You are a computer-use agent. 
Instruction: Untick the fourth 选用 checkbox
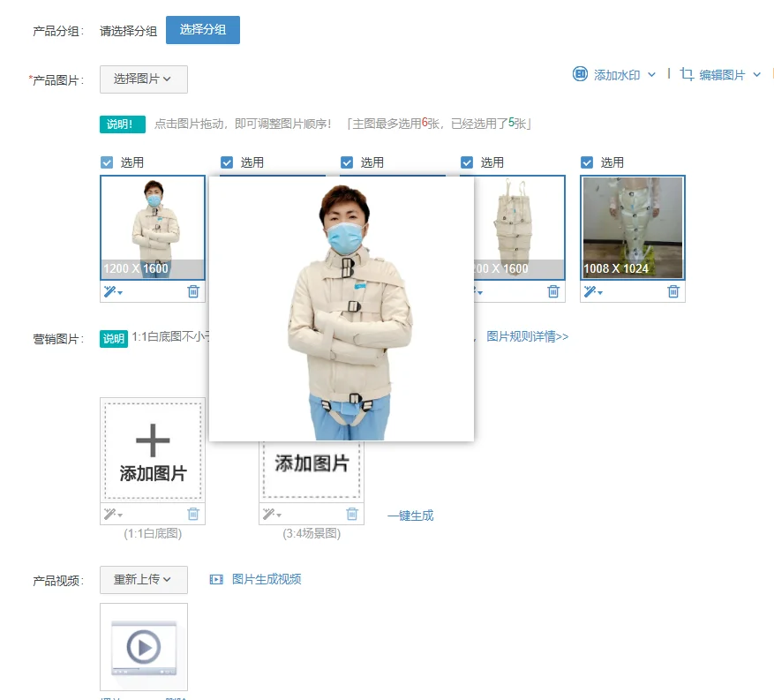pyautogui.click(x=467, y=162)
